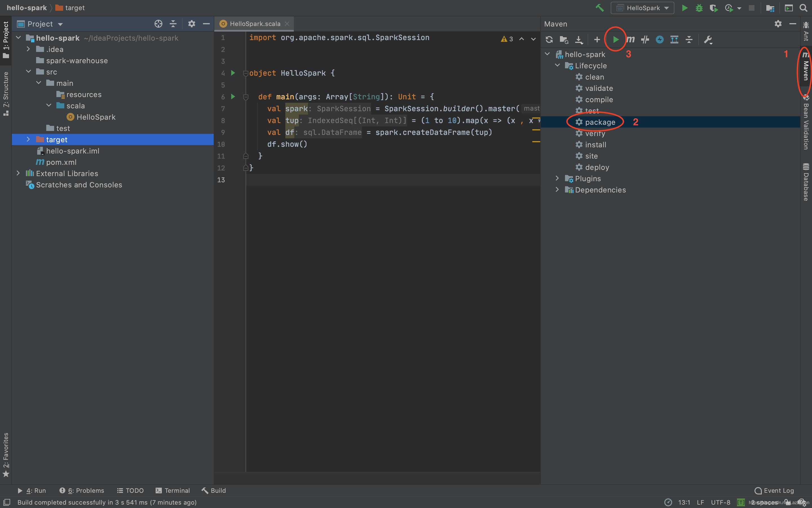Open Search Everywhere magnifier icon
812x508 pixels.
(803, 8)
